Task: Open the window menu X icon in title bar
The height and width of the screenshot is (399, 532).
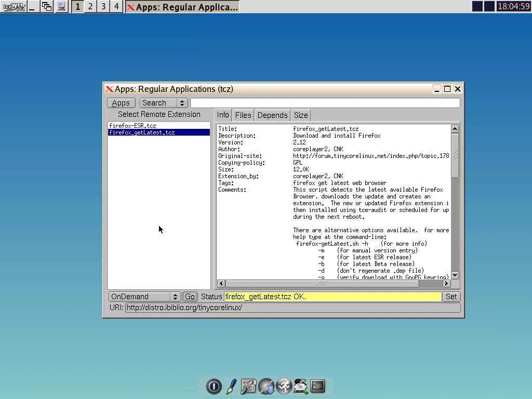Action: 109,89
